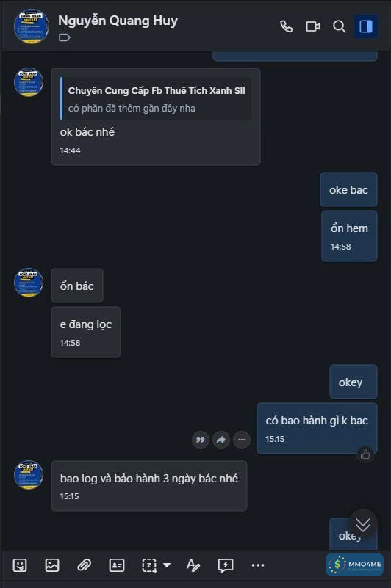This screenshot has height=588, width=391.
Task: Open the quick message icon
Action: (x=226, y=565)
